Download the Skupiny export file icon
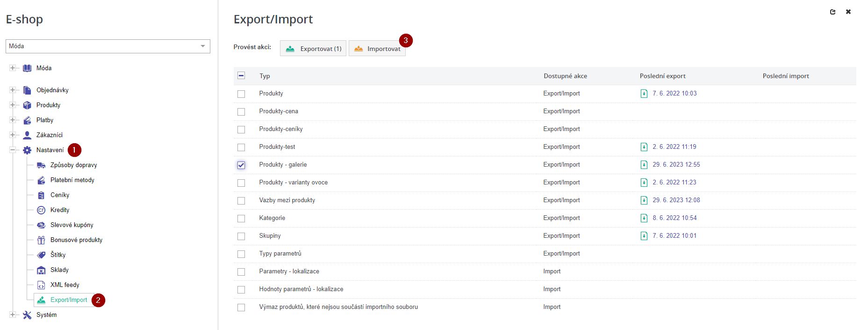This screenshot has width=868, height=330. click(644, 236)
